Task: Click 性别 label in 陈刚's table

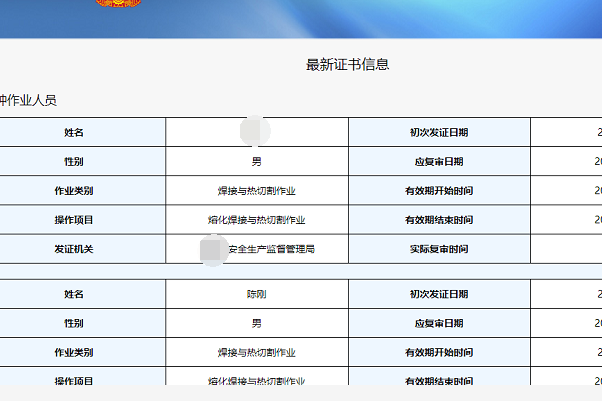Action: pyautogui.click(x=74, y=323)
